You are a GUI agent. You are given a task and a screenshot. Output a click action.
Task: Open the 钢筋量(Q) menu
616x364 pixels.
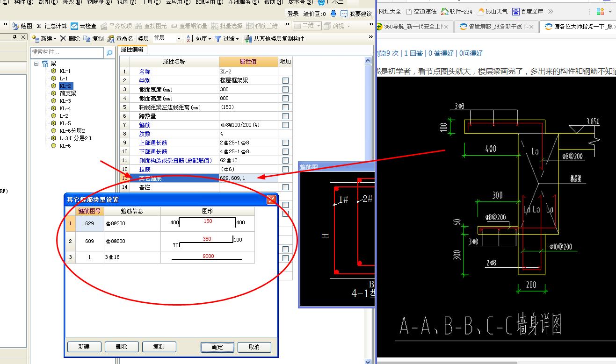pos(100,2)
